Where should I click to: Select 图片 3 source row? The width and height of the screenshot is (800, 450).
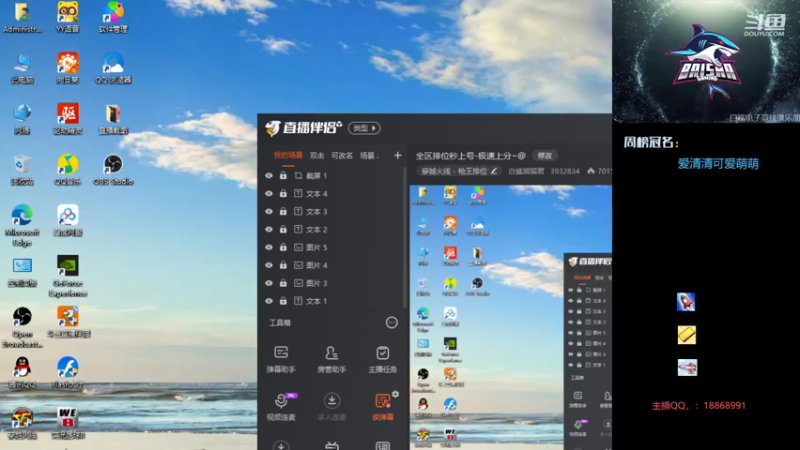pyautogui.click(x=333, y=283)
